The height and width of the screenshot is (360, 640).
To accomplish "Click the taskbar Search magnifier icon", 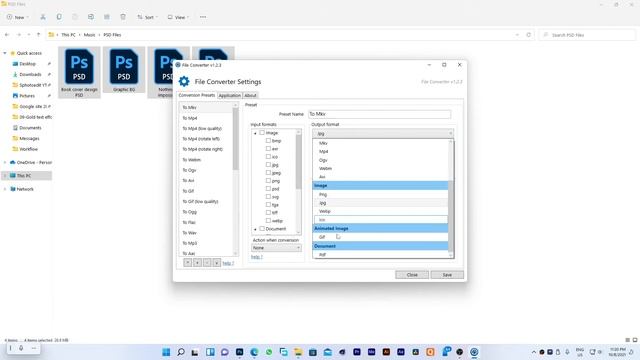I will pyautogui.click(x=181, y=352).
